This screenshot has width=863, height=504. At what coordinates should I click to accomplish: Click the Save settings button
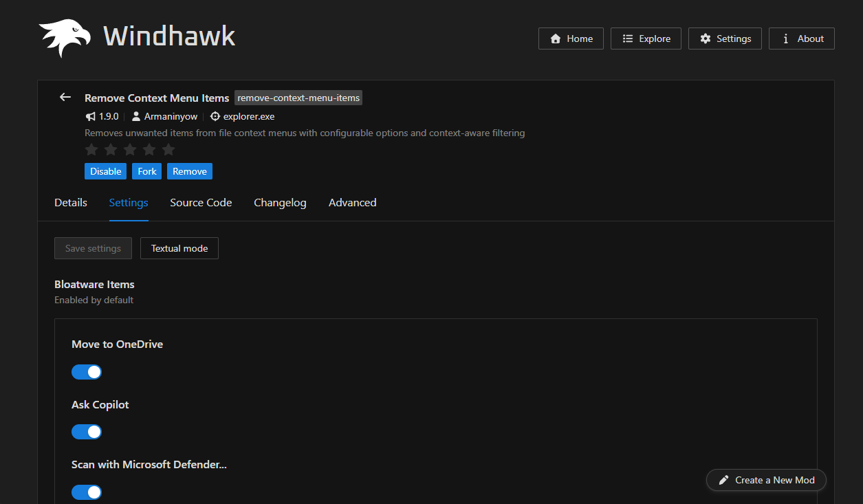[93, 248]
